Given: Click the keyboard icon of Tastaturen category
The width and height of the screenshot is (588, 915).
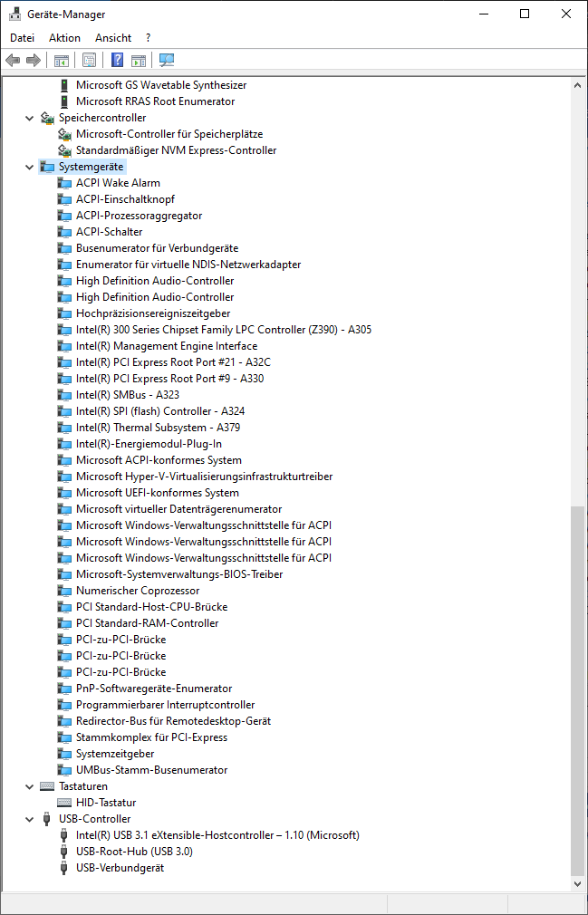Looking at the screenshot, I should point(47,786).
